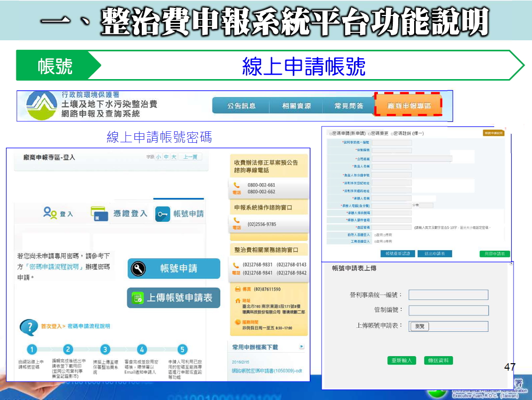Image resolution: width=532 pixels, height=400 pixels.
Task: Click the 管制編號 field in upload form
Action: [x=448, y=310]
